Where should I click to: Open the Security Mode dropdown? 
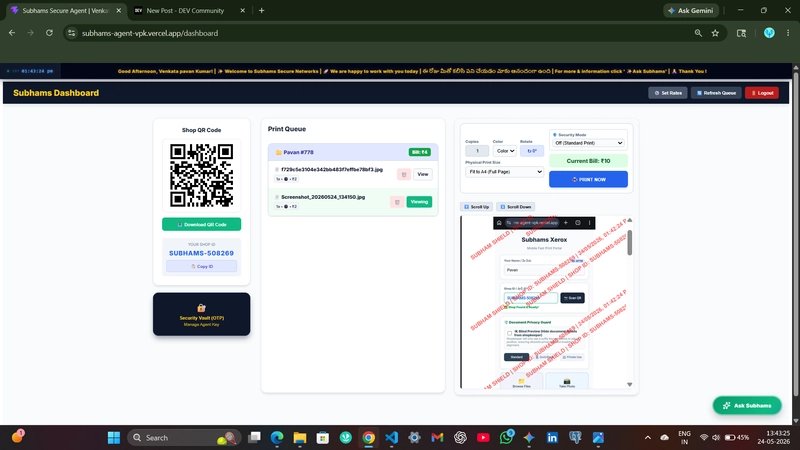[588, 143]
